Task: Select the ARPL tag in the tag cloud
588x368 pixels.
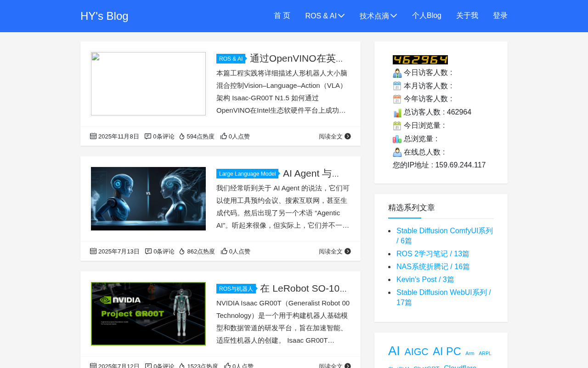Action: pyautogui.click(x=485, y=354)
